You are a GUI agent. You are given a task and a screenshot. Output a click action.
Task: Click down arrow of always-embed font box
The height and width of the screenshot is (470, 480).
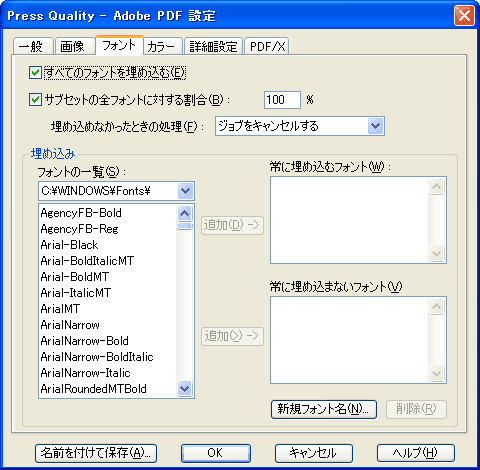tap(437, 254)
